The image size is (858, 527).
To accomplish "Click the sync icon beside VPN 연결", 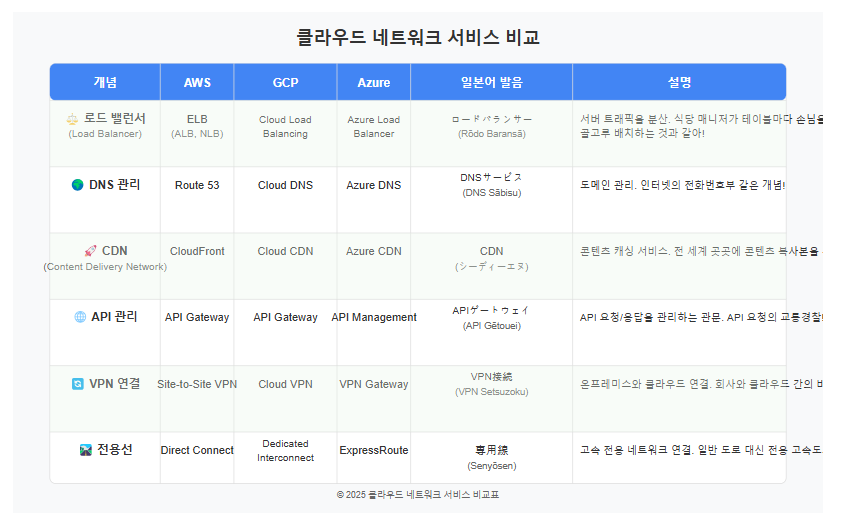I will click(x=78, y=384).
